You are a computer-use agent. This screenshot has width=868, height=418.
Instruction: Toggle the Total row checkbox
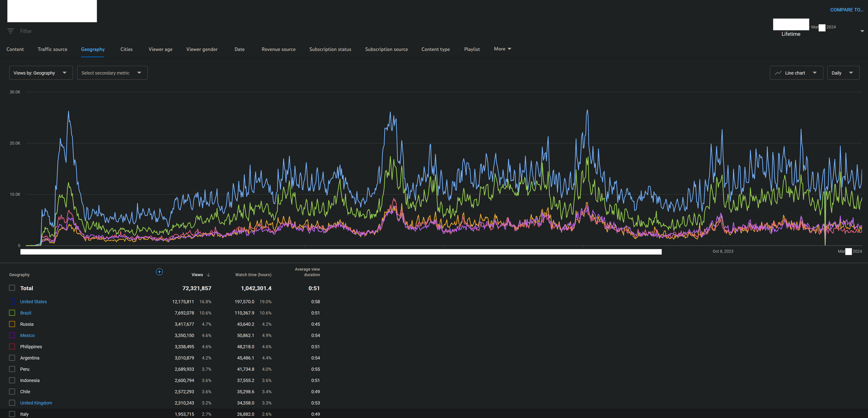tap(12, 288)
